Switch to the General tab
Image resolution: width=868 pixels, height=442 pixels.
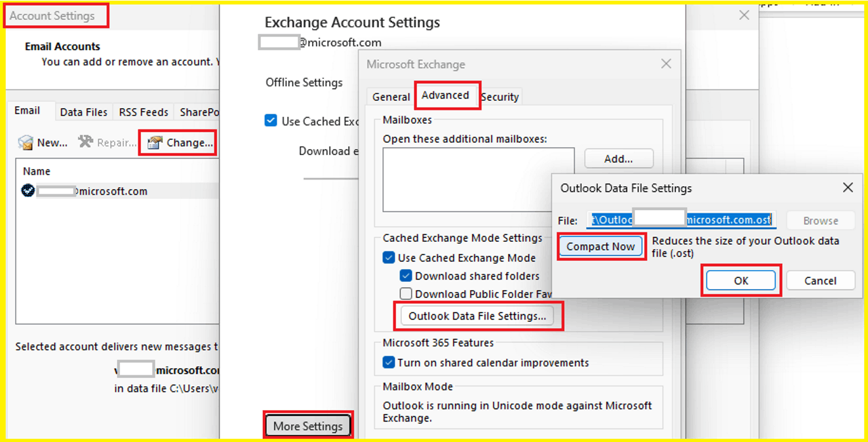coord(390,96)
